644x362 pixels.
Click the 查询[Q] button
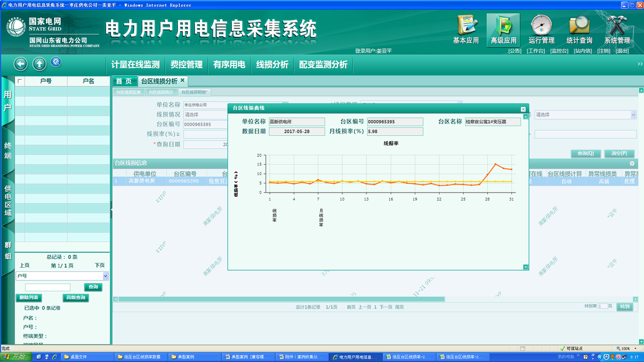tap(585, 153)
